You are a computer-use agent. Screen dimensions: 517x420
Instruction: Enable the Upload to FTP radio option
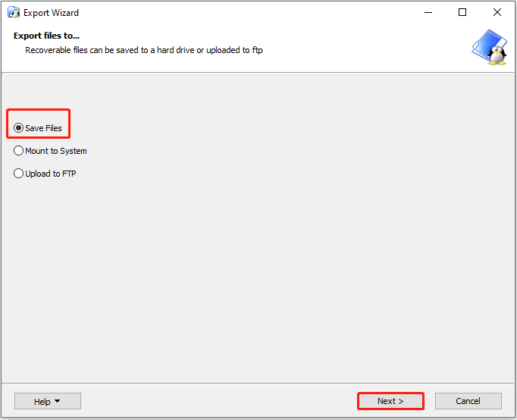[19, 174]
